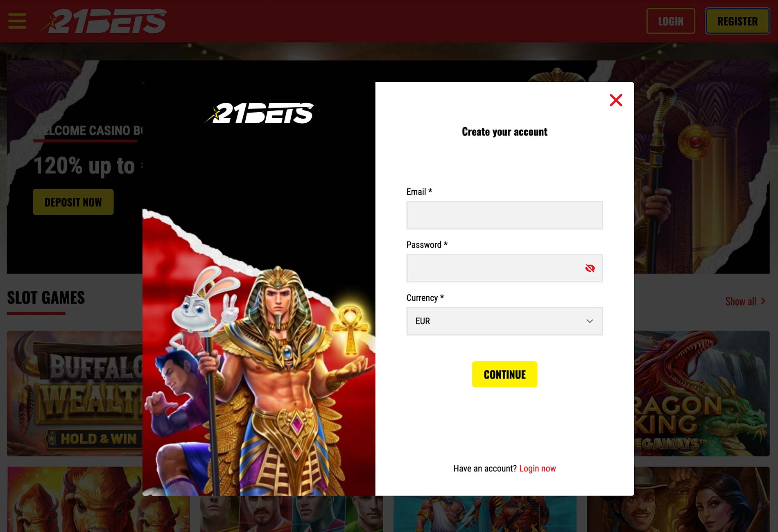Click the yellow CONTINUE button
Screen dimensions: 778x532
(x=504, y=374)
